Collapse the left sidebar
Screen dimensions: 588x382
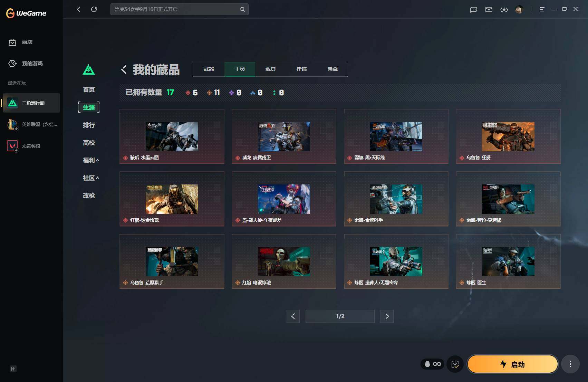13,369
